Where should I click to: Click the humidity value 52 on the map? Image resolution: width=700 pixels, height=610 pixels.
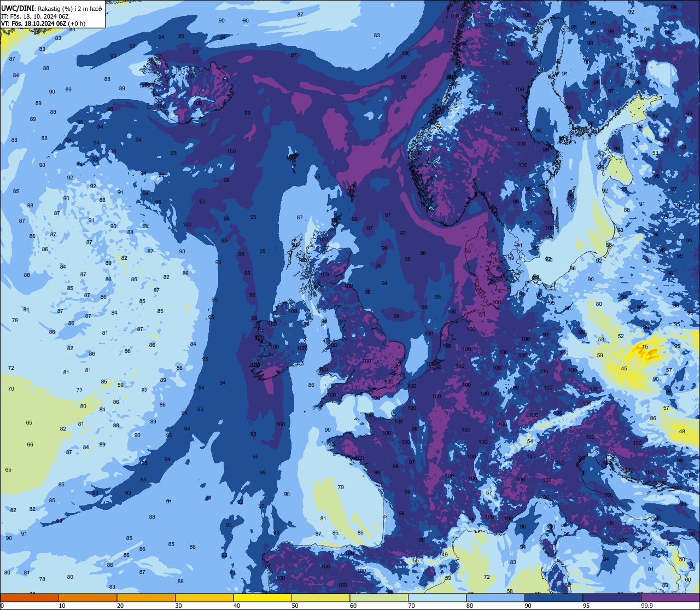point(621,336)
